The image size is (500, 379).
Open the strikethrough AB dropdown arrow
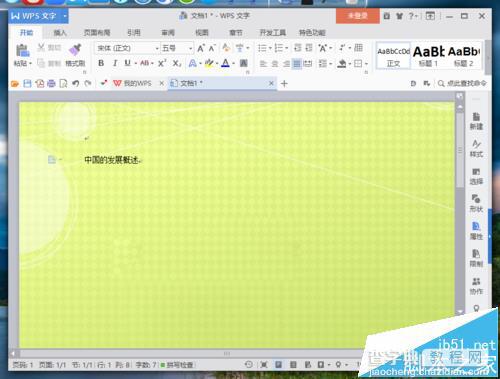click(152, 63)
